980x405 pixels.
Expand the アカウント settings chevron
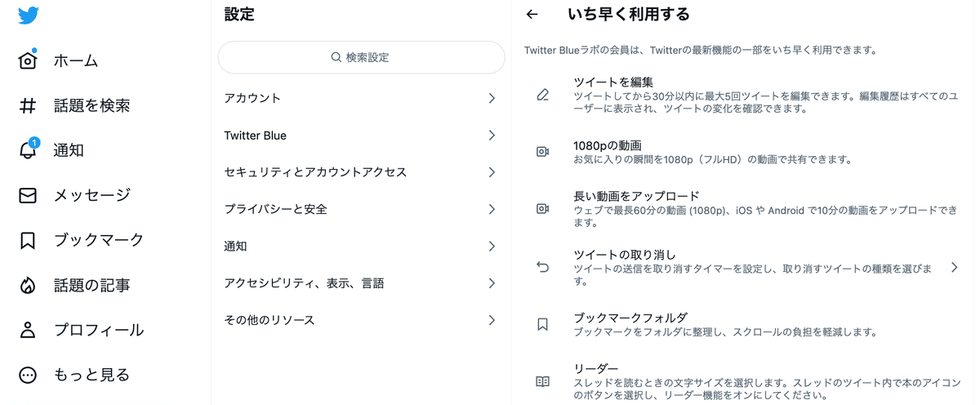point(492,98)
